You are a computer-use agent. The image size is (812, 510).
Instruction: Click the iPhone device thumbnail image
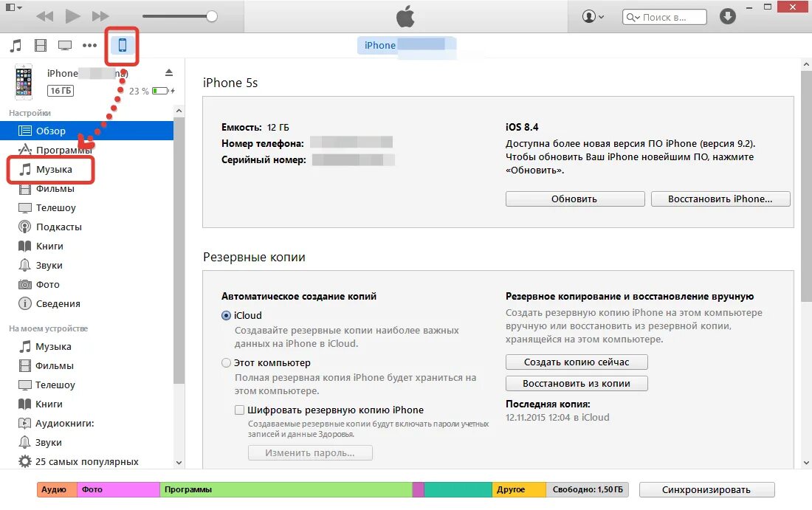tap(24, 82)
